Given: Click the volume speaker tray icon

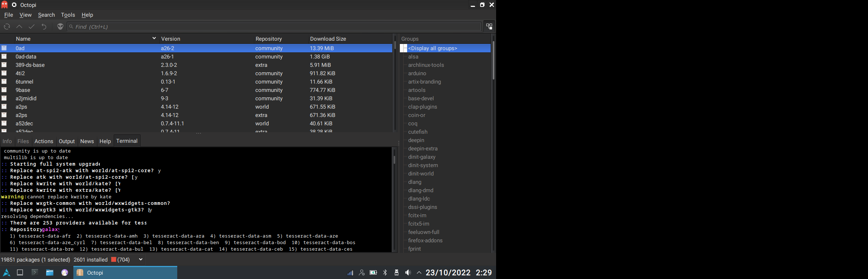Looking at the screenshot, I should click(x=408, y=272).
